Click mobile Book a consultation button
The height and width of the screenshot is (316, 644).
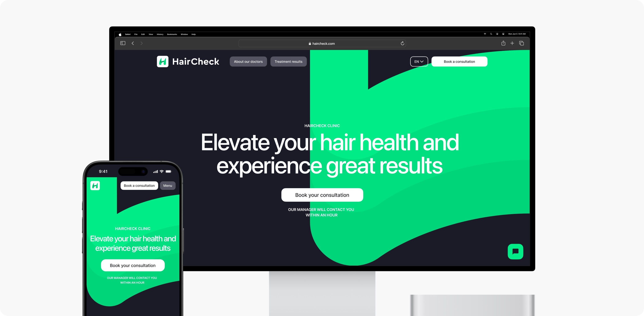click(139, 186)
